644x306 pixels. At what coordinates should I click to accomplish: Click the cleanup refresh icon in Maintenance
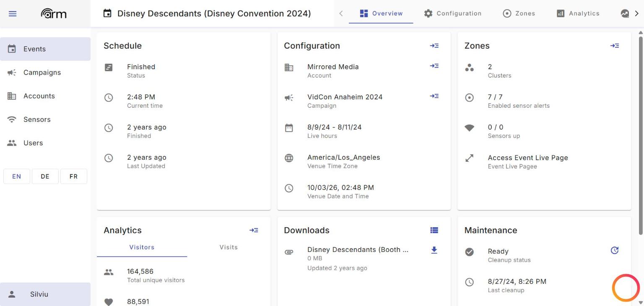(x=615, y=250)
